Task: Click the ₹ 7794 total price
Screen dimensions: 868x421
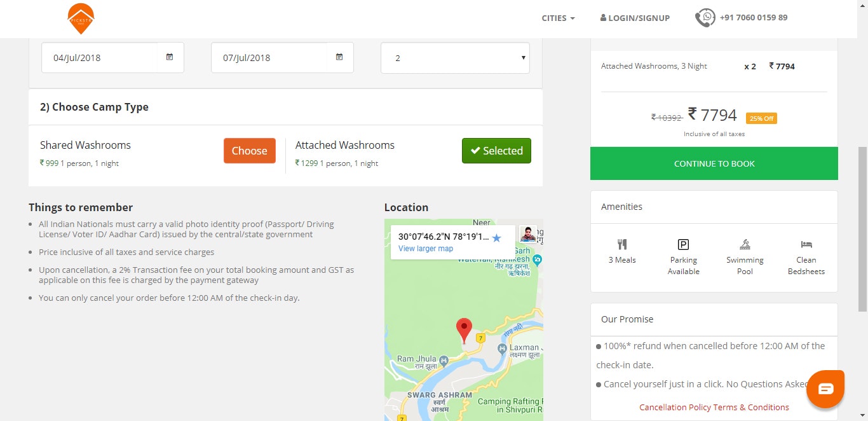Action: (712, 115)
